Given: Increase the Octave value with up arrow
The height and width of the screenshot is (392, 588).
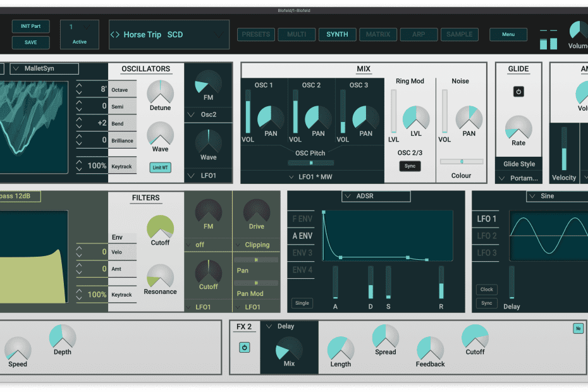Looking at the screenshot, I should pos(79,85).
